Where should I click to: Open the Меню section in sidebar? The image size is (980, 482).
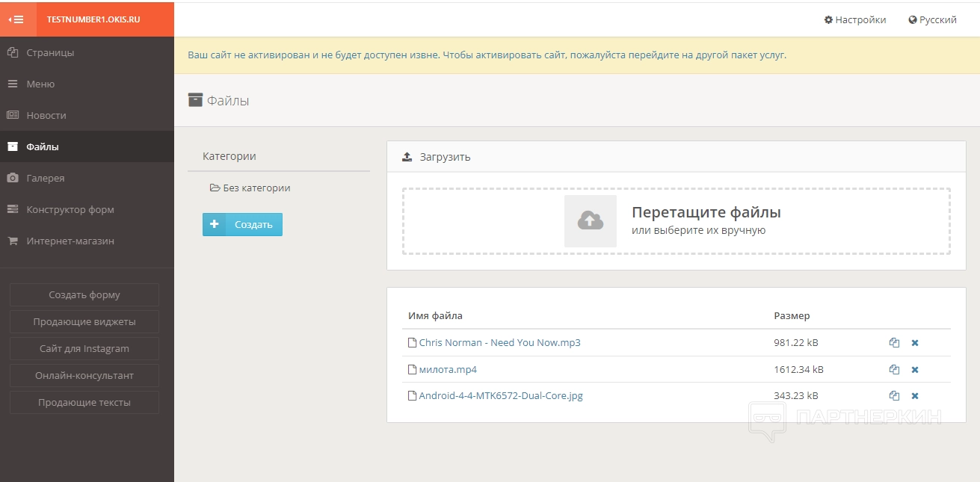coord(87,84)
